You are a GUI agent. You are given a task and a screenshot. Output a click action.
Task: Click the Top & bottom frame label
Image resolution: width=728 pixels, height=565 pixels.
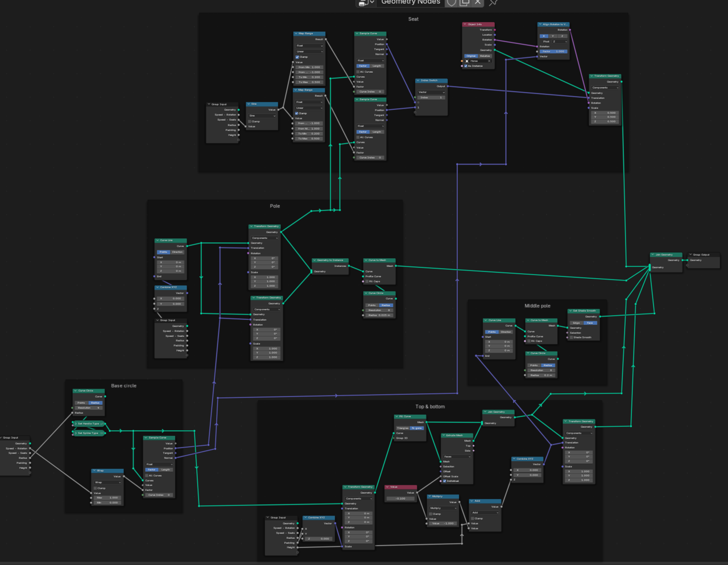point(430,407)
